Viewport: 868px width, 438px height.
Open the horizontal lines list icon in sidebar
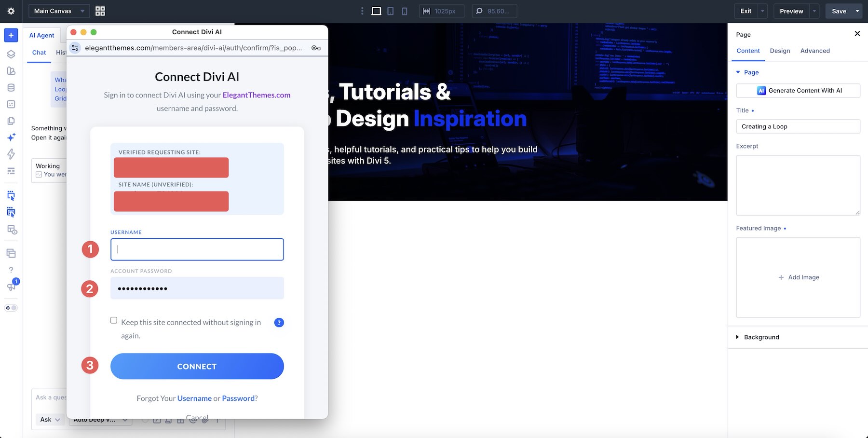pyautogui.click(x=11, y=171)
